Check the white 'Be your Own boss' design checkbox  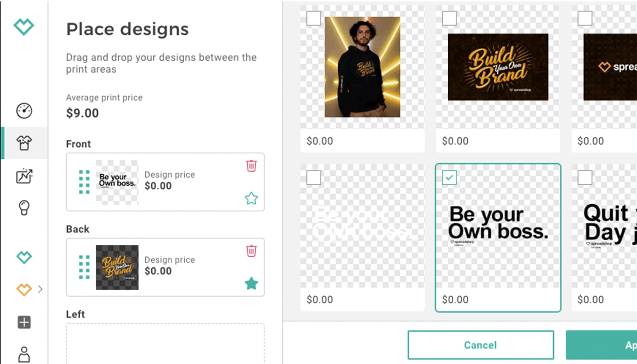tap(313, 178)
